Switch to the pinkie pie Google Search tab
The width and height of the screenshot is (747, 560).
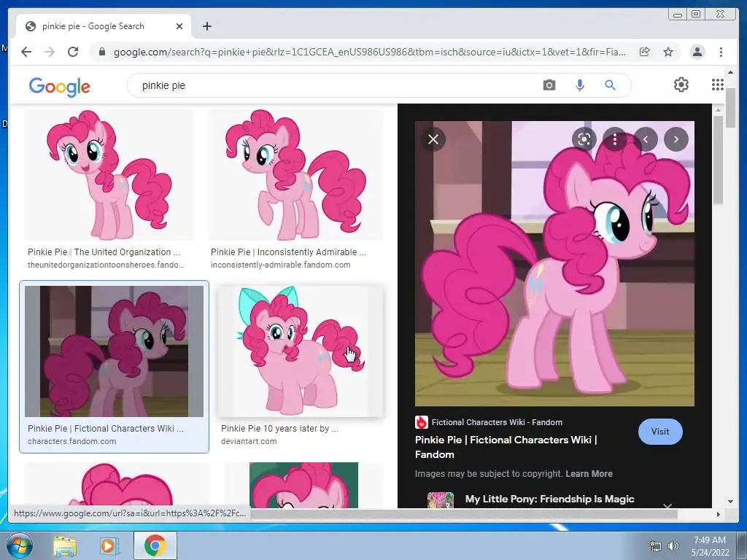(104, 26)
